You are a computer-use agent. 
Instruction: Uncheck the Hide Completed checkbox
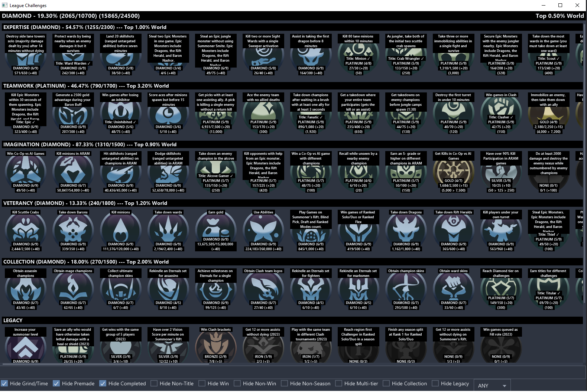[103, 383]
